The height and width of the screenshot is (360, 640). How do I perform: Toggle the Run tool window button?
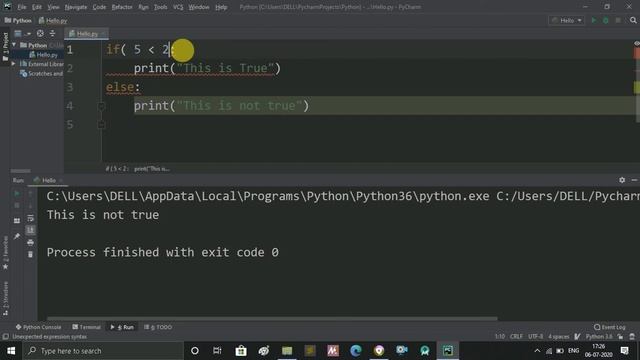pos(122,327)
